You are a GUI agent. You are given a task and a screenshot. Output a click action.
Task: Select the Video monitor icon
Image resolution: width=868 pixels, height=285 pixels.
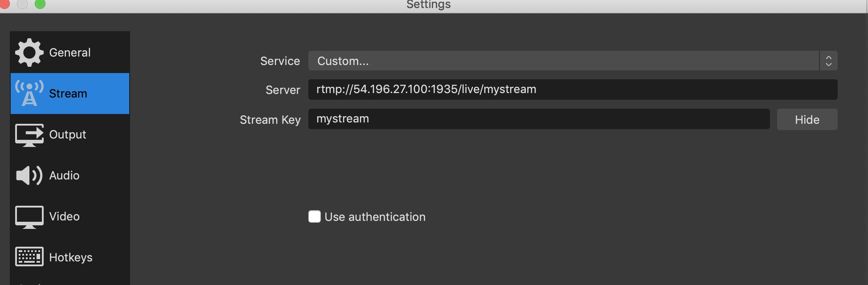click(x=29, y=217)
